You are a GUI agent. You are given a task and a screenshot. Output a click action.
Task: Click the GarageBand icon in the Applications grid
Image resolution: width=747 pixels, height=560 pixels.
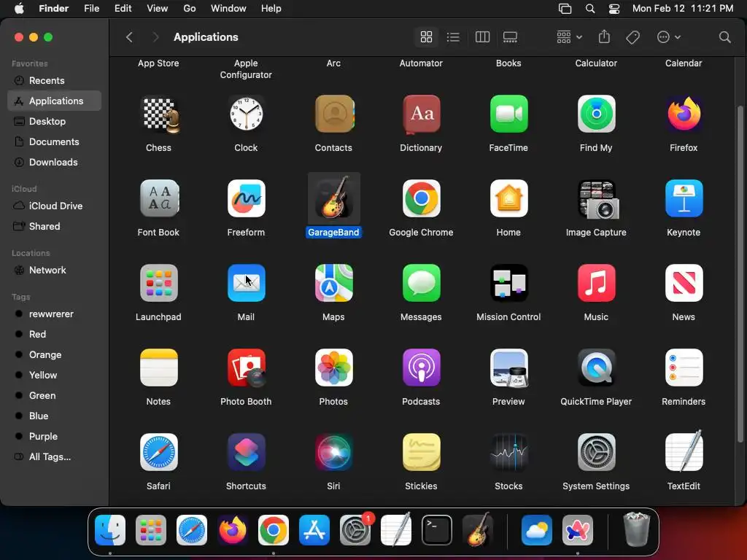[333, 198]
